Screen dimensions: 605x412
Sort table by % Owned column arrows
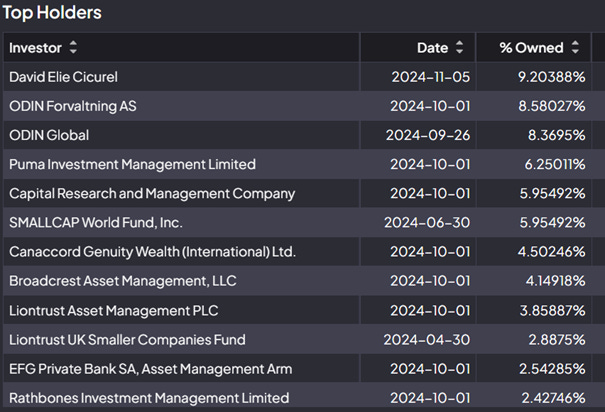coord(575,47)
